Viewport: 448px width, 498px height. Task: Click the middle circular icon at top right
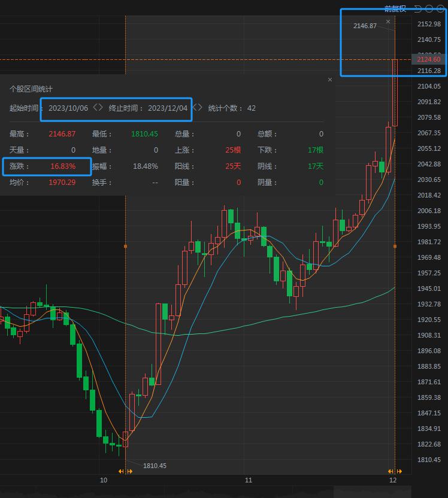point(429,8)
